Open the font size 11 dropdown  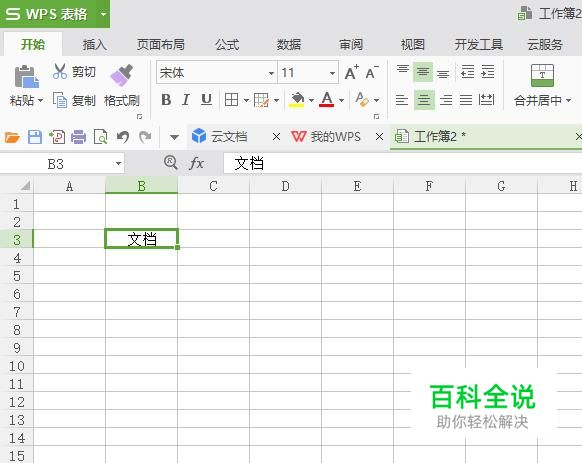click(x=332, y=73)
